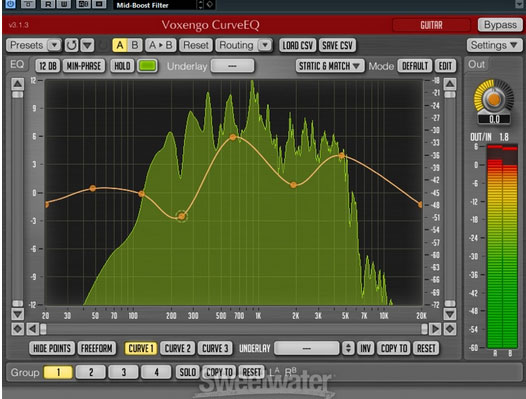Click the curve RESET button
The width and height of the screenshot is (526, 399).
point(426,348)
